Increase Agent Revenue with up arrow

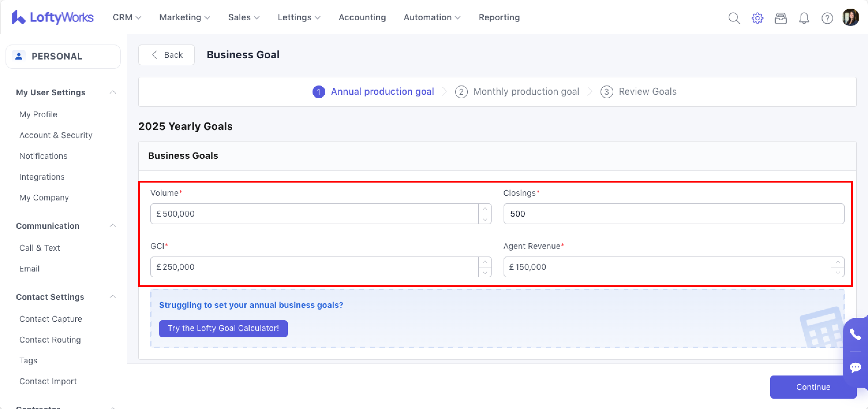coord(837,262)
